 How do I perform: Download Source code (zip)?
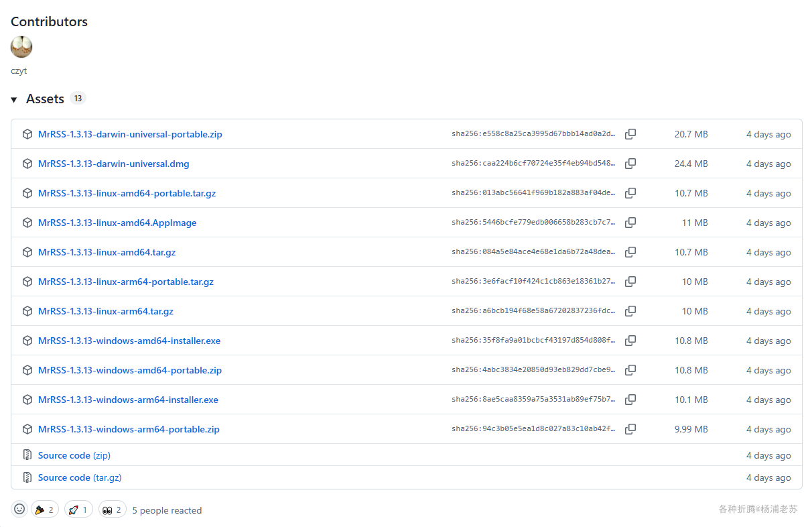(74, 455)
